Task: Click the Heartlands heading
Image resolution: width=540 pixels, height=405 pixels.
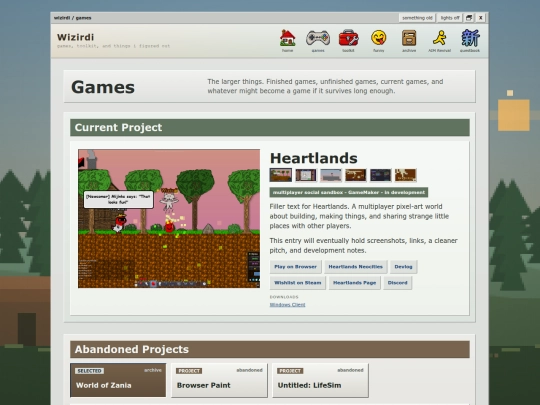Action: (313, 158)
